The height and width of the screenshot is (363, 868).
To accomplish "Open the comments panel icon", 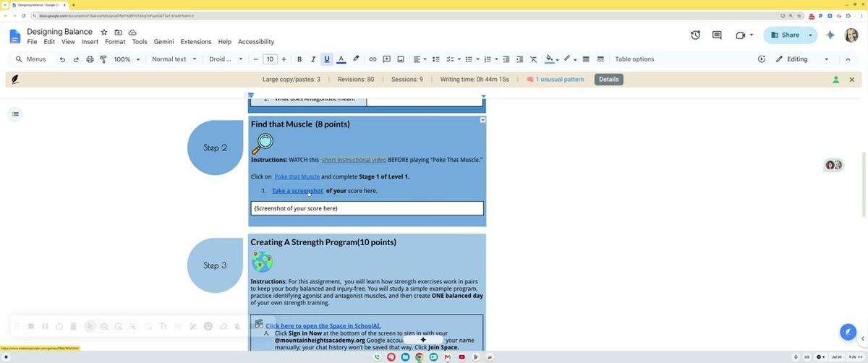I will coord(717,35).
